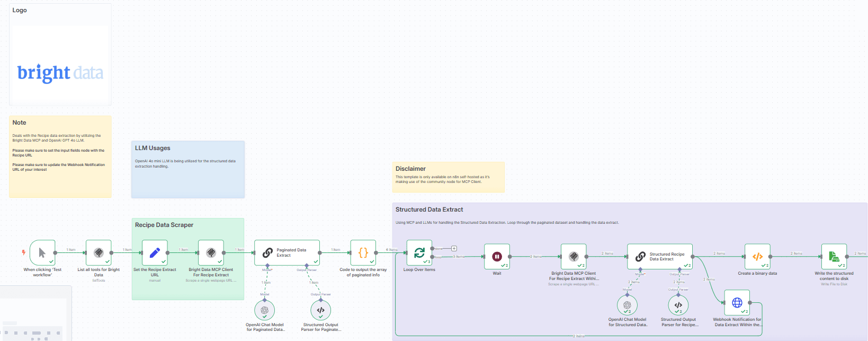The width and height of the screenshot is (868, 341).
Task: Click the 'listTools' subtitle under Bright Data node
Action: coord(99,281)
